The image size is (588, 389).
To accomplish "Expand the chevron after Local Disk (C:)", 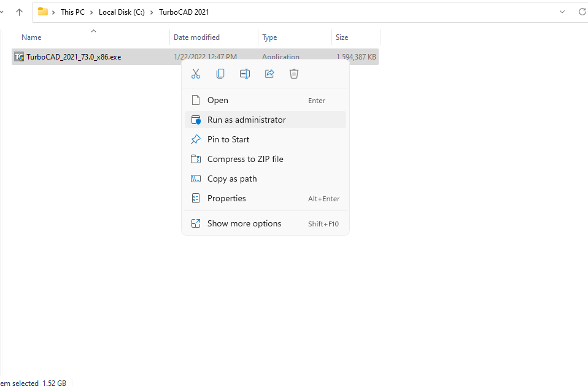I will [152, 12].
